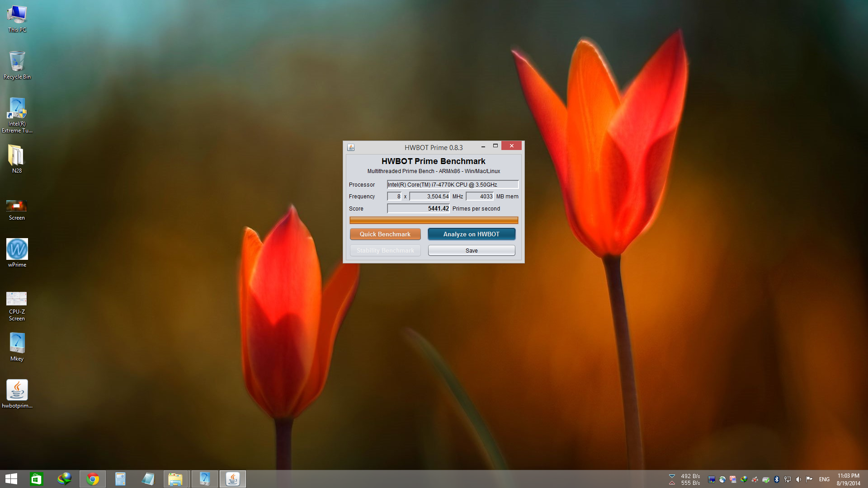Select the Mkey desktop icon

tap(17, 347)
